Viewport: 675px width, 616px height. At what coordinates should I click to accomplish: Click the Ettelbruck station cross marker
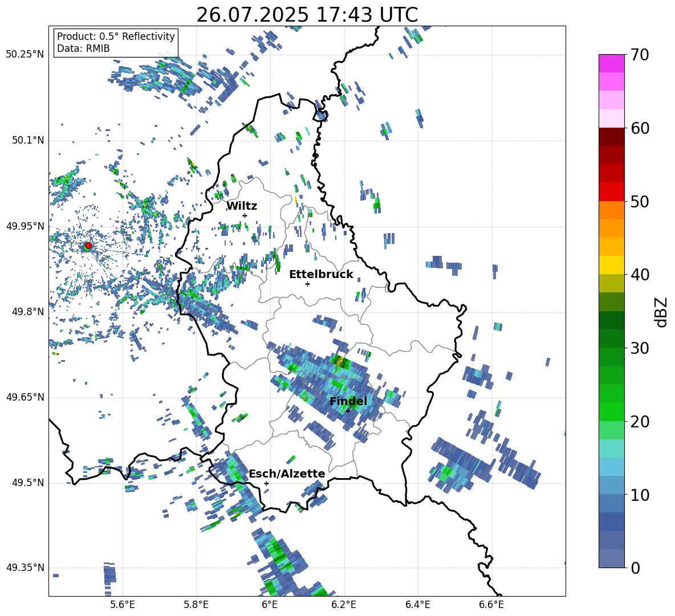(x=307, y=284)
